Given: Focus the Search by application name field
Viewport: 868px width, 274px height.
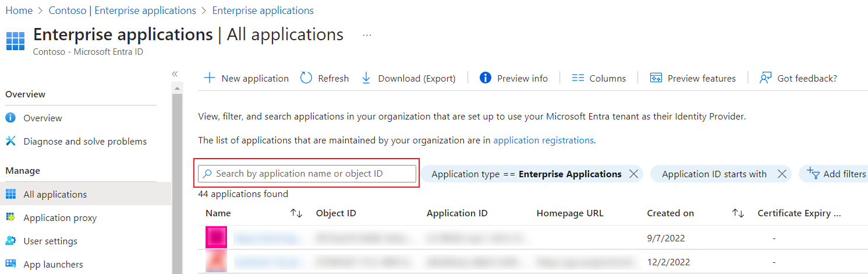Looking at the screenshot, I should point(307,174).
